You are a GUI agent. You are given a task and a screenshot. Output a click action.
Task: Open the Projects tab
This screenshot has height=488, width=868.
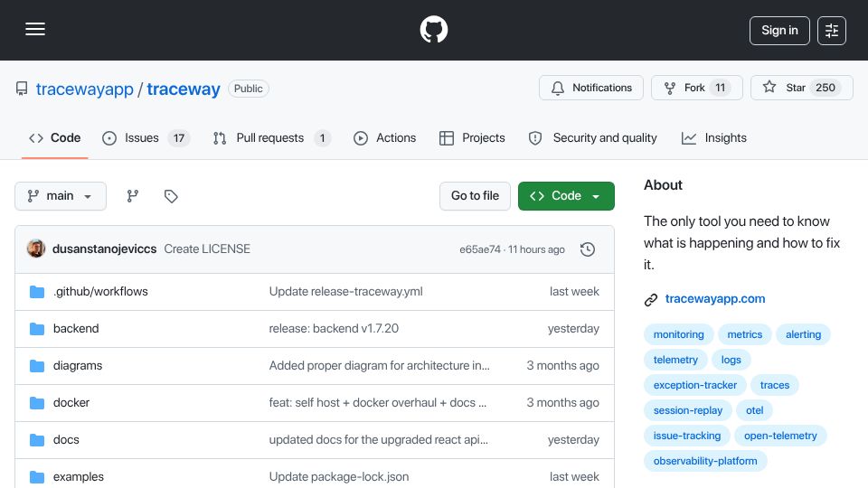coord(472,137)
